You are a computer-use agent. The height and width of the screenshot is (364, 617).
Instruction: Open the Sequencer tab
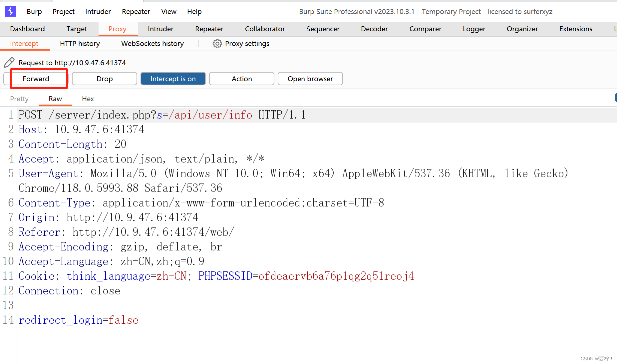[323, 29]
